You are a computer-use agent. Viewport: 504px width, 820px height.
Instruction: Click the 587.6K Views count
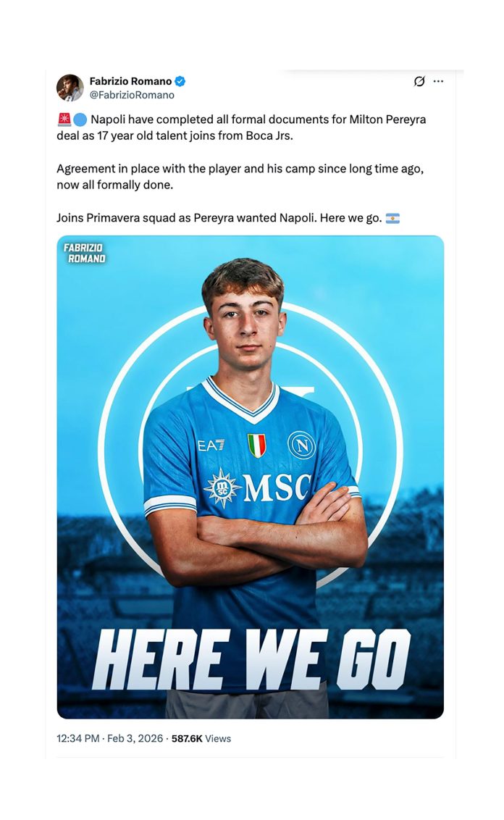(201, 739)
